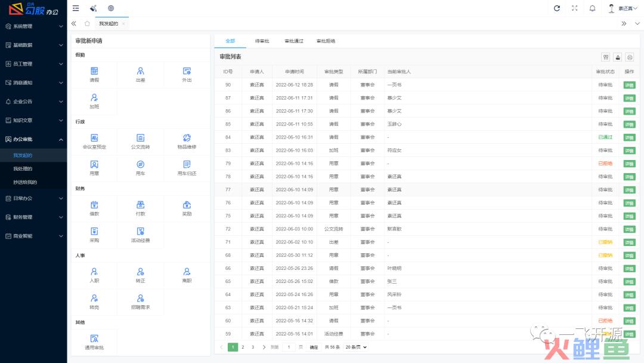Start a 用车 vehicle use application
Screen dimensions: 644x363
pyautogui.click(x=141, y=168)
